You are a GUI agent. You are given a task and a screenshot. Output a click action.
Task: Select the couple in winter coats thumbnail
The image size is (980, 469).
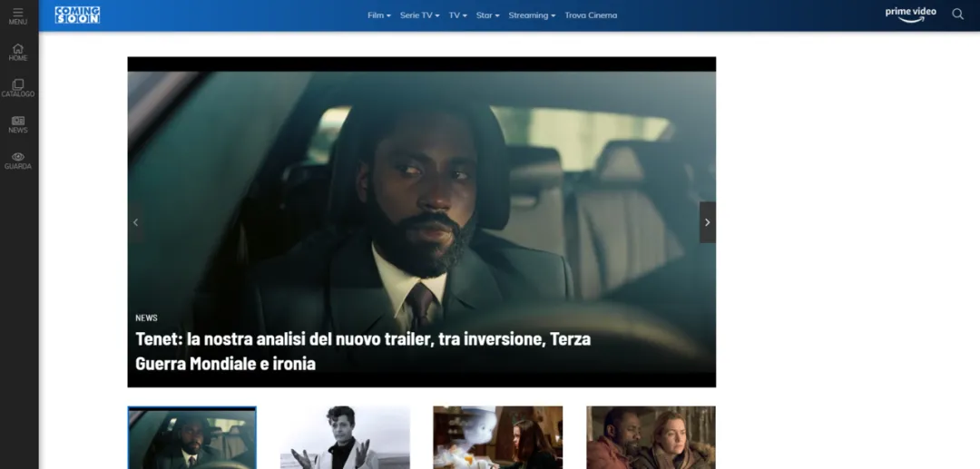click(652, 438)
